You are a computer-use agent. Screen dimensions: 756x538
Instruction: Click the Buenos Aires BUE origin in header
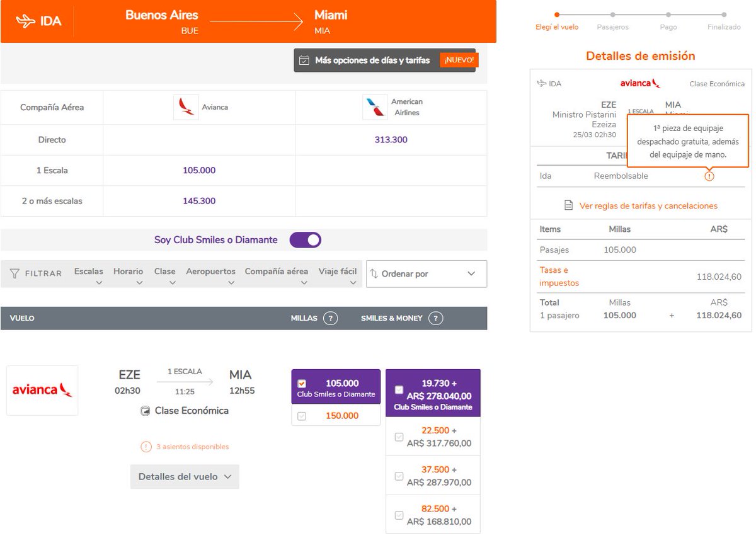coord(162,21)
